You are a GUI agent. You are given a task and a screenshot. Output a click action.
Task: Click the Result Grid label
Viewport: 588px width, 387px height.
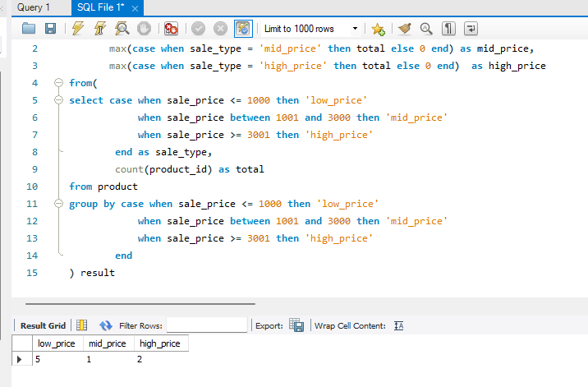43,326
